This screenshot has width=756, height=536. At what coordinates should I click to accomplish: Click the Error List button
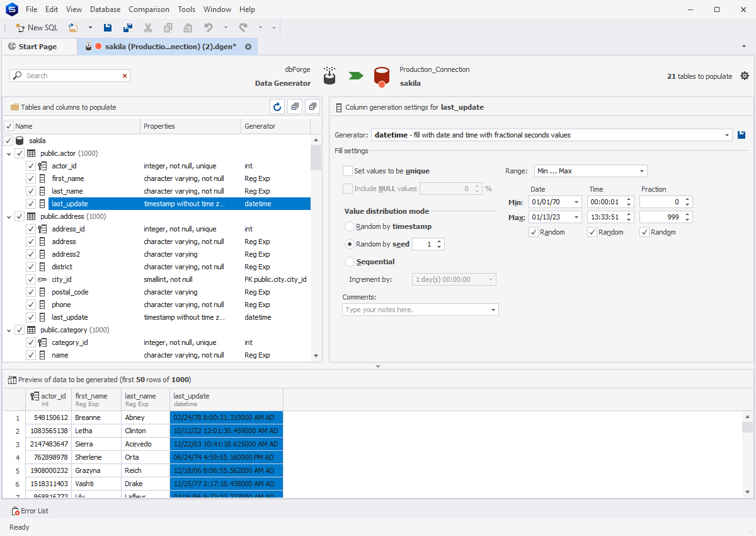click(x=30, y=511)
